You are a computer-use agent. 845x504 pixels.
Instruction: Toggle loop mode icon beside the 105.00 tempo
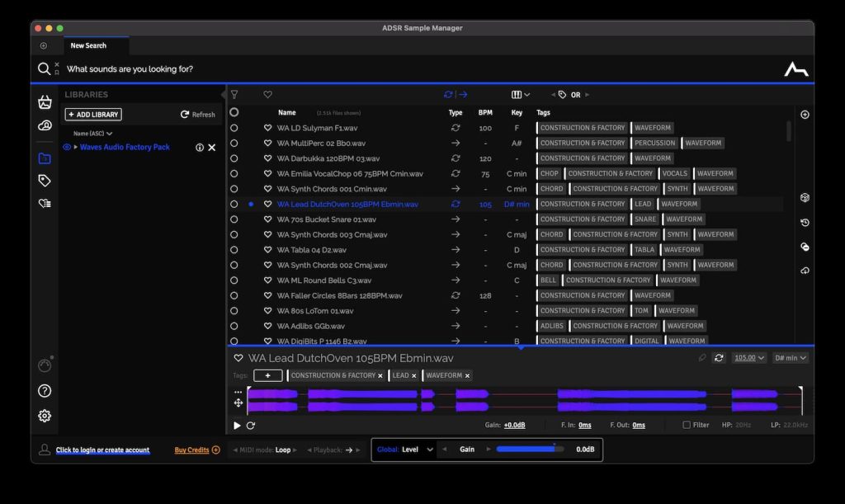coord(719,358)
